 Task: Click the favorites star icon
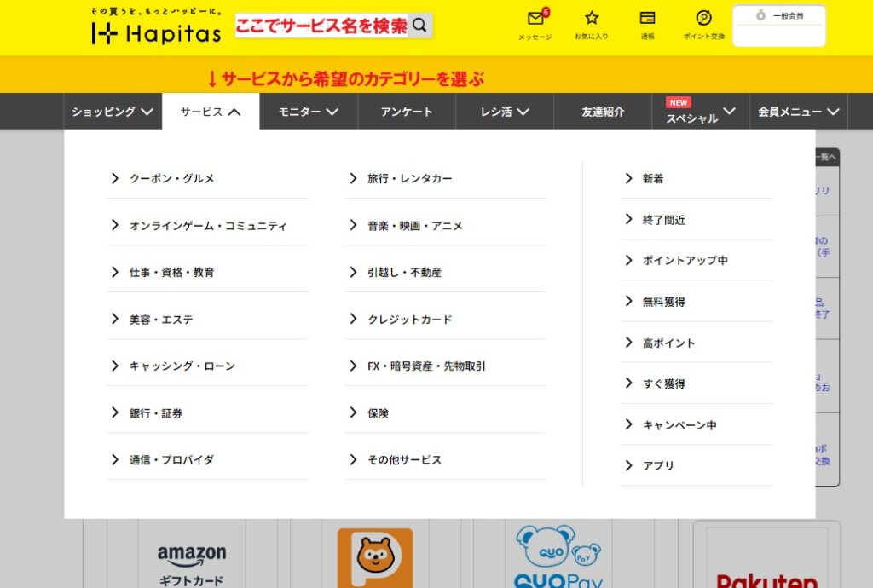point(592,19)
